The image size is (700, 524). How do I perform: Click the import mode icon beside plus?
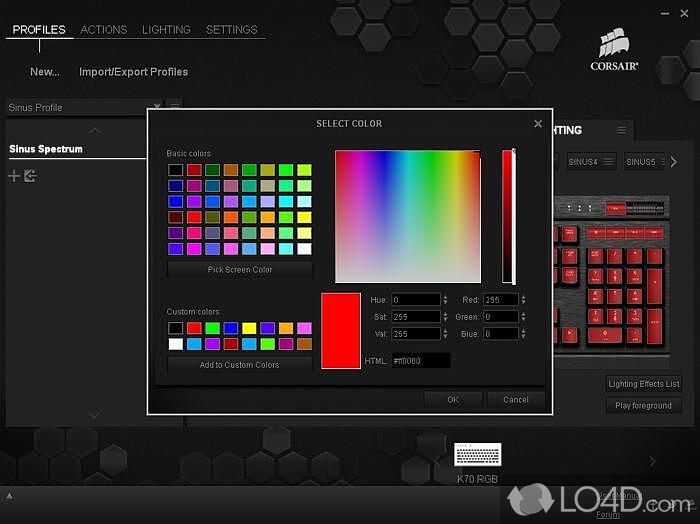pos(30,176)
